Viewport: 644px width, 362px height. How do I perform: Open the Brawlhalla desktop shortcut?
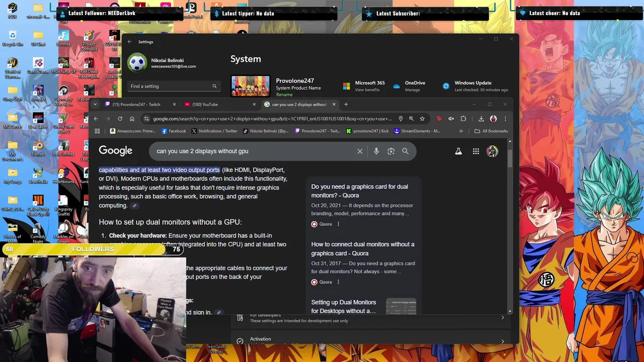tap(38, 176)
